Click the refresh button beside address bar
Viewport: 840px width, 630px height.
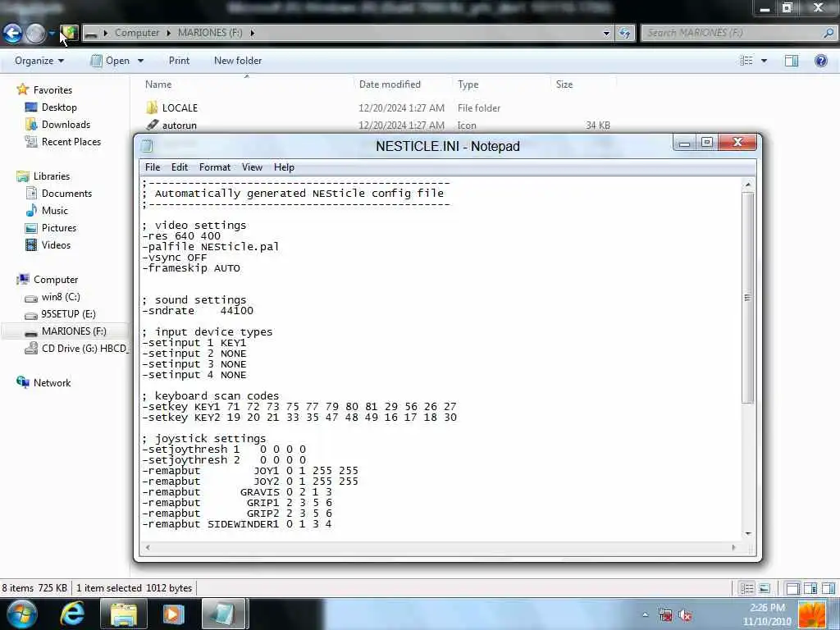click(x=624, y=33)
